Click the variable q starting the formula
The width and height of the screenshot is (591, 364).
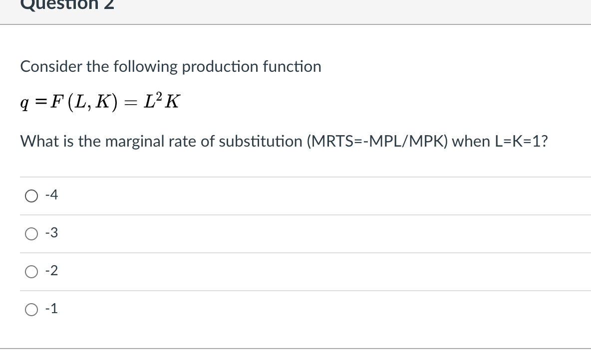tap(24, 104)
